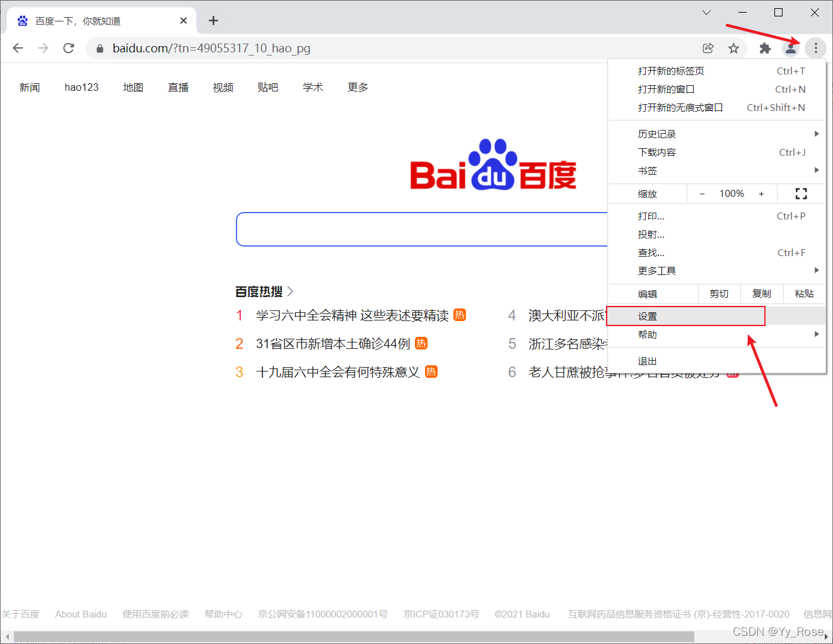Click the browser back arrow
This screenshot has height=644, width=833.
coord(18,48)
